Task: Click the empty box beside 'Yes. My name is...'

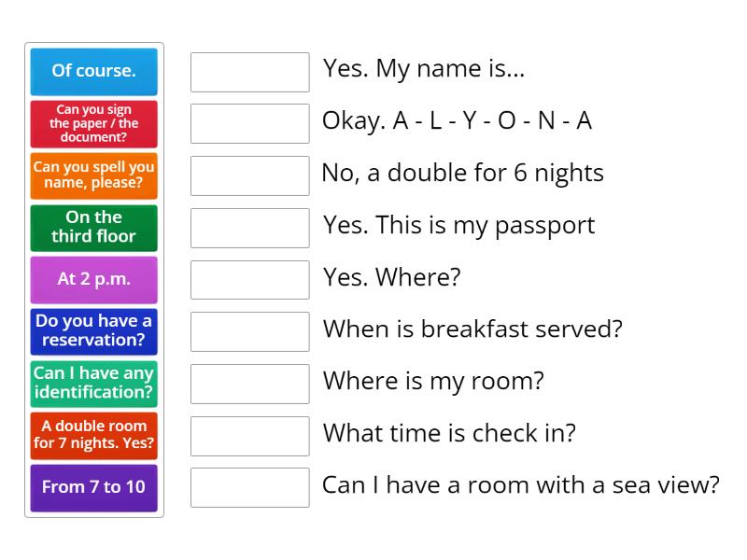Action: (248, 71)
